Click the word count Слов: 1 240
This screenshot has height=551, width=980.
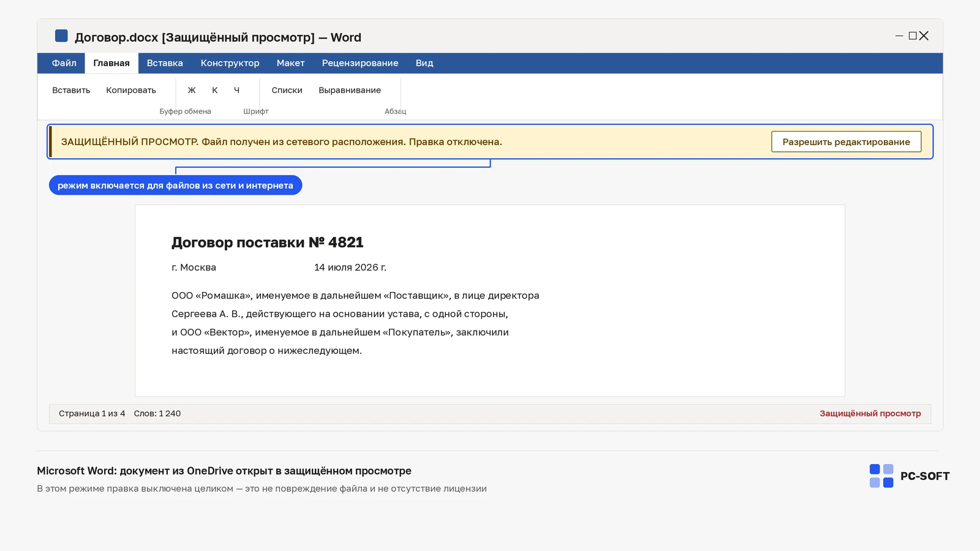coord(157,414)
